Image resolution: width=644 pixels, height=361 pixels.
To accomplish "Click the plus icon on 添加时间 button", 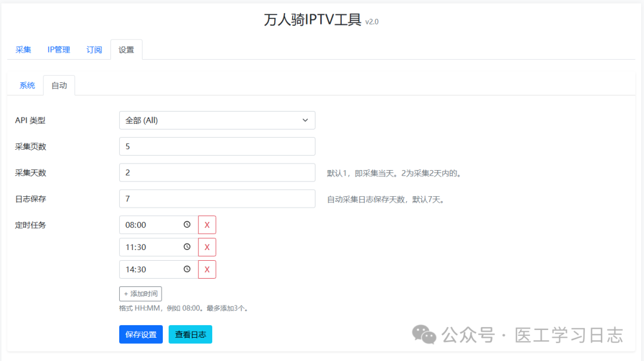I will [126, 294].
